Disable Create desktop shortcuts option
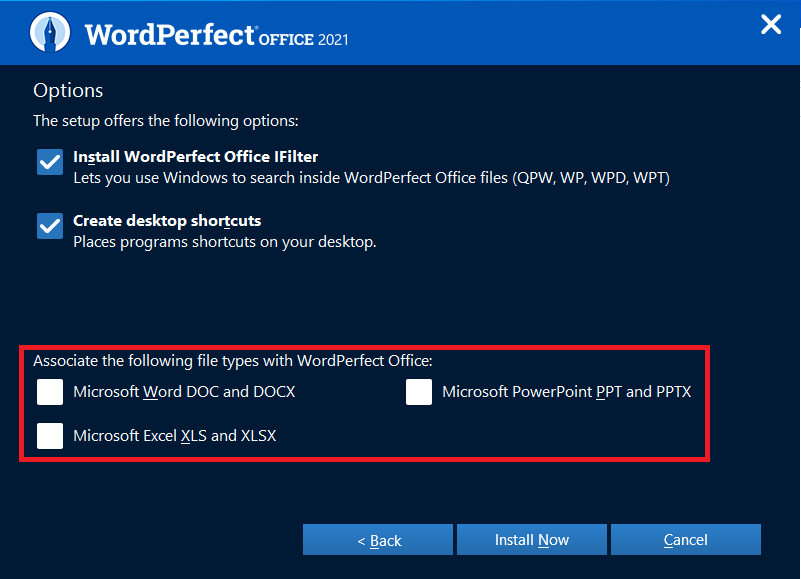The image size is (801, 579). click(49, 226)
